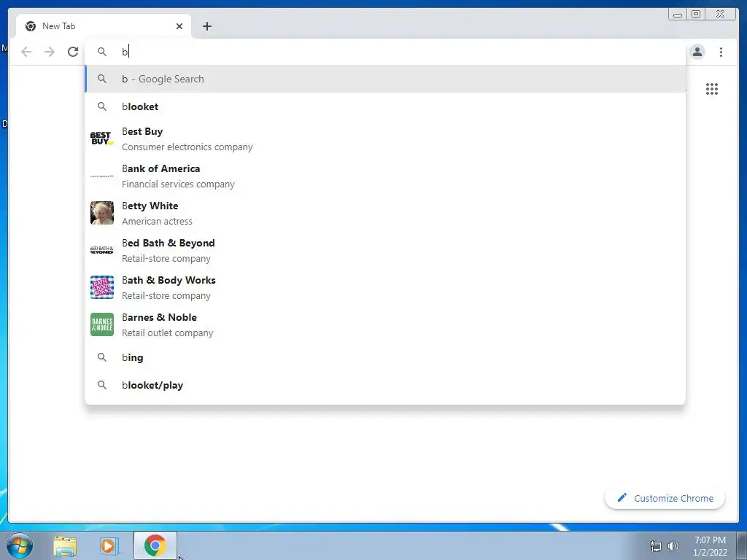Click the magnifier icon in address bar

point(102,52)
